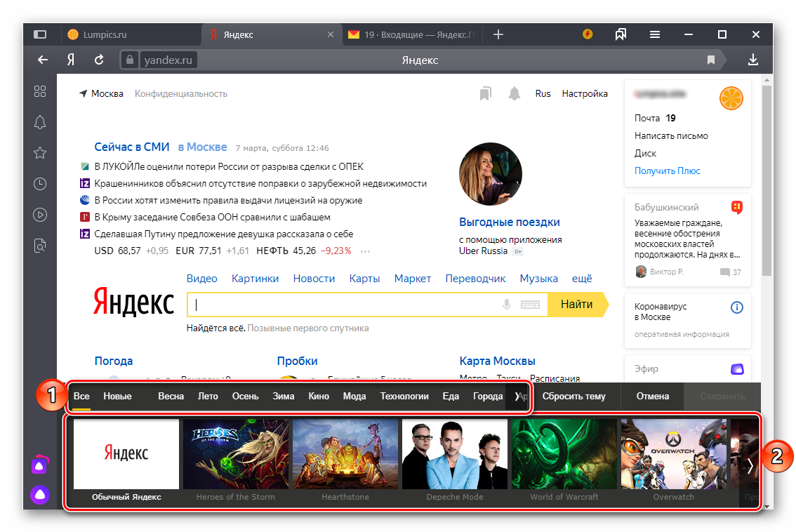Viewport: 796px width, 532px height.
Task: Expand more exchange rates with the ellipsis
Action: [365, 251]
